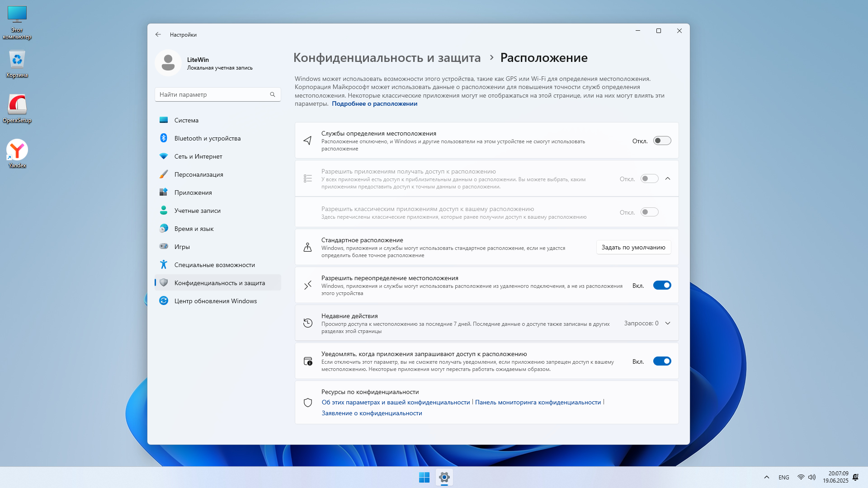Expand Недавние действия section

point(668,323)
